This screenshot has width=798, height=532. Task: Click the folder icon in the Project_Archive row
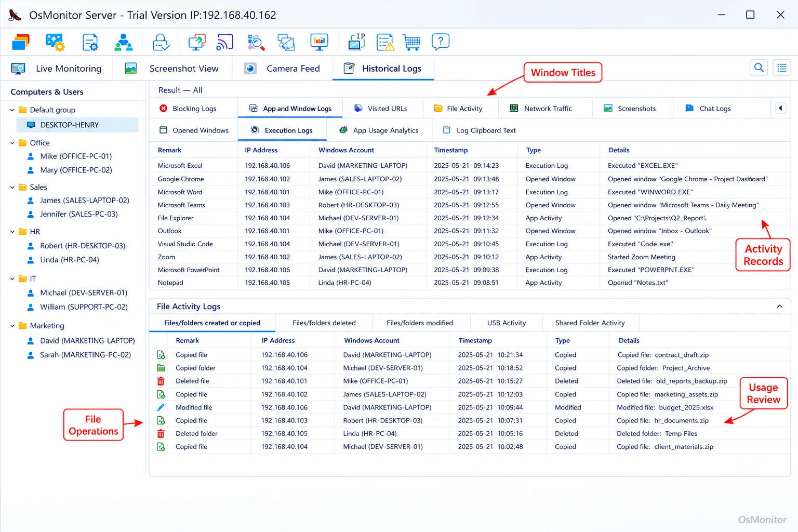(x=161, y=368)
